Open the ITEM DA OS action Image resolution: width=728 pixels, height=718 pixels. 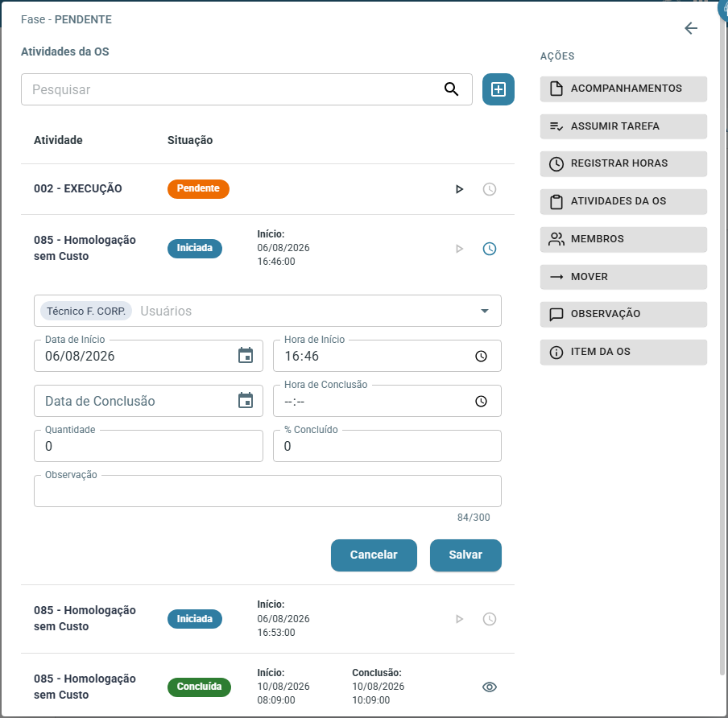click(623, 353)
